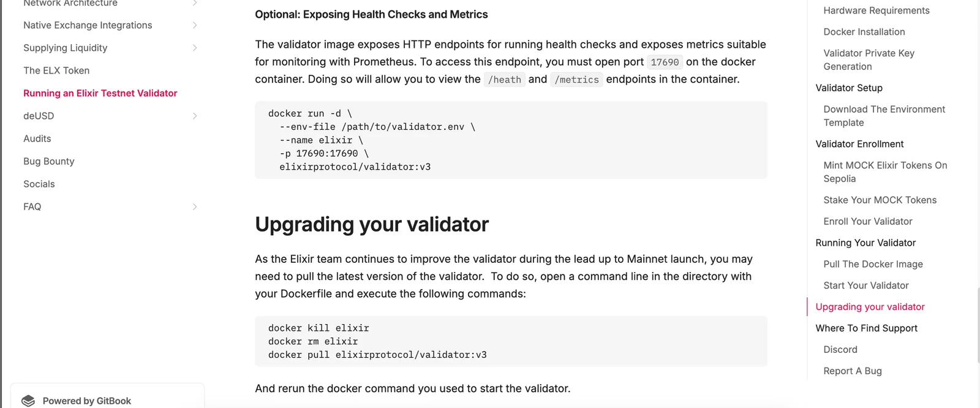Go to the Audits page

click(x=37, y=138)
